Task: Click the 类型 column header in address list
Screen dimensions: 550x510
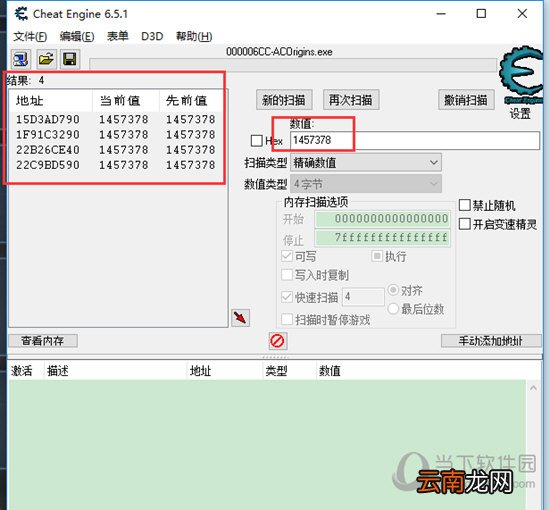Action: 289,370
